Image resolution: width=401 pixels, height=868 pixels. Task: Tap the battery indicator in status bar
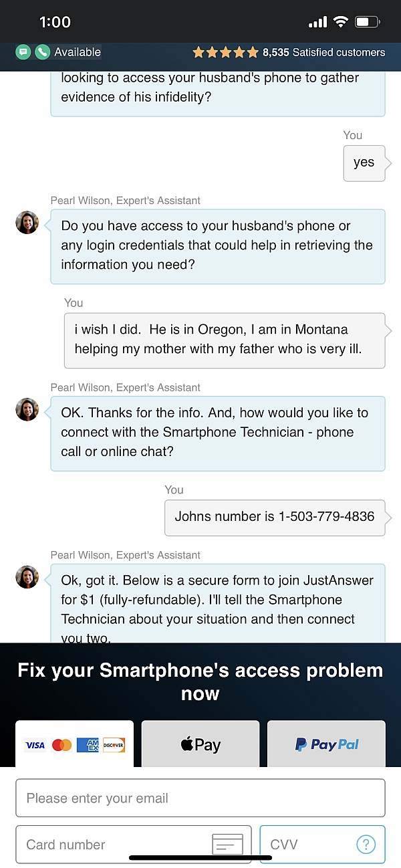[x=367, y=22]
